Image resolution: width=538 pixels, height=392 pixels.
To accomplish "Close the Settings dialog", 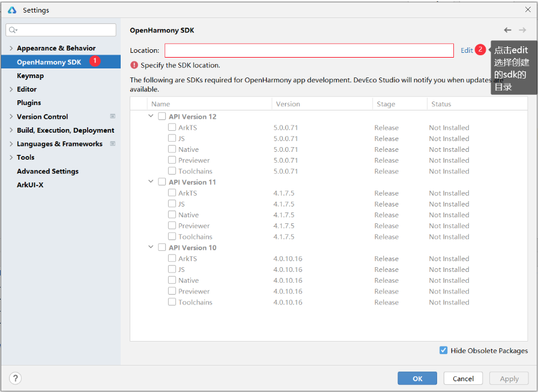I will 528,10.
